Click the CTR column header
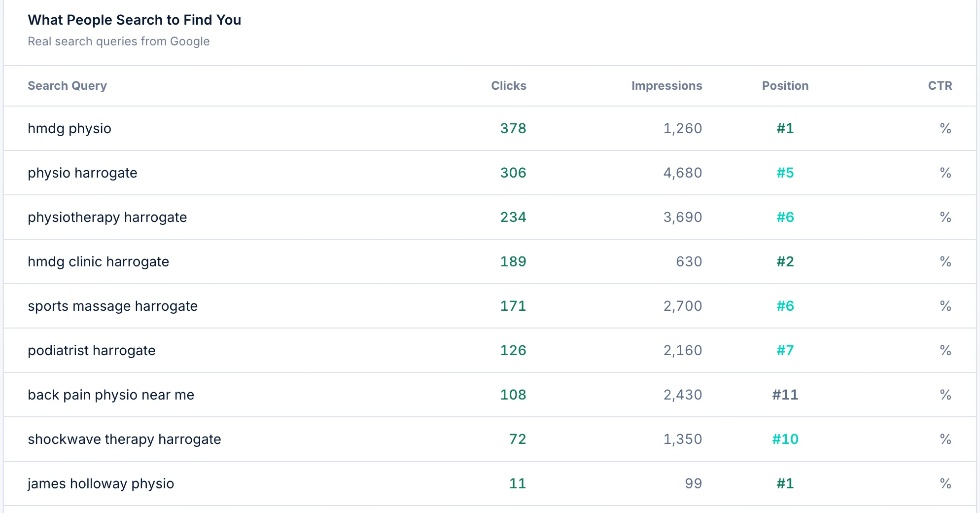This screenshot has height=513, width=980. (x=940, y=86)
